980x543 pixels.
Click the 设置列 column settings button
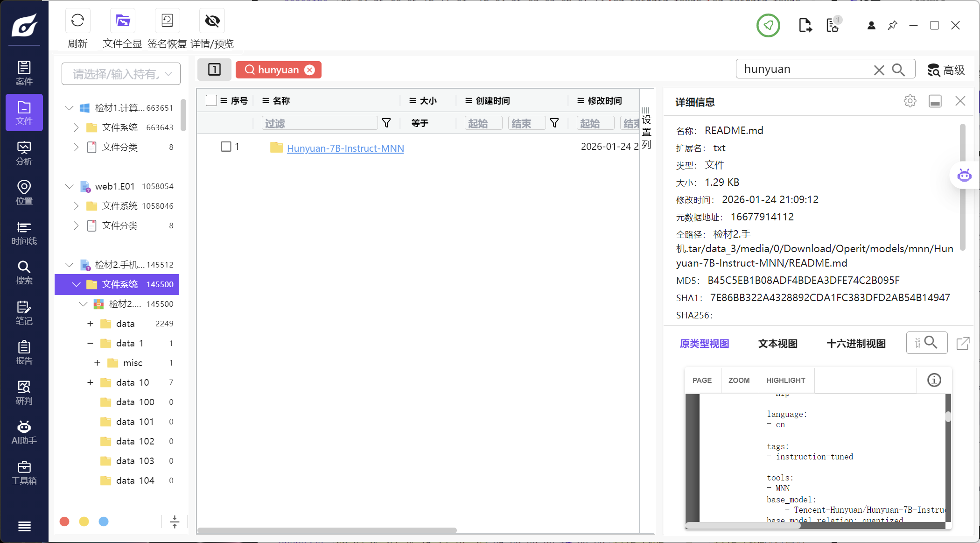point(646,127)
